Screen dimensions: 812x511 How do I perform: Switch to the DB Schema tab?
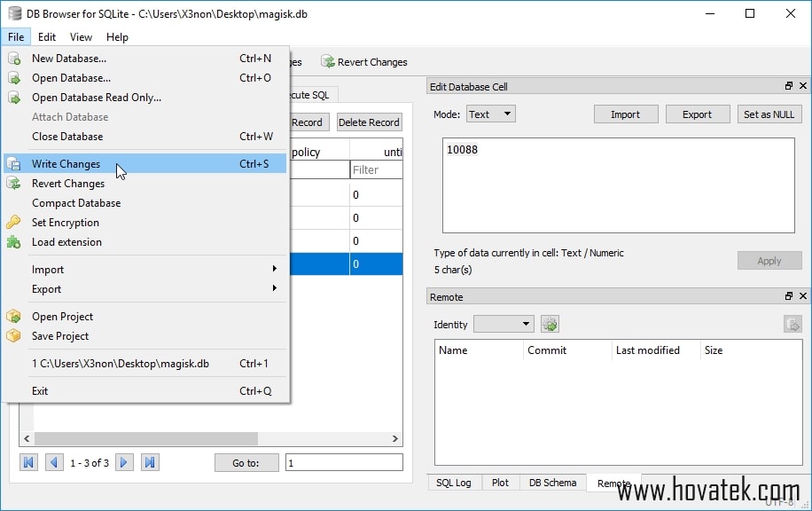click(x=552, y=483)
